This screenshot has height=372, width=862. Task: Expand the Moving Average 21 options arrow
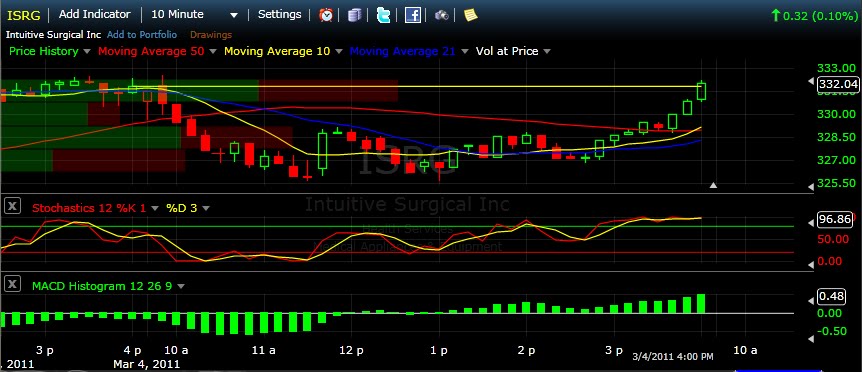(465, 52)
